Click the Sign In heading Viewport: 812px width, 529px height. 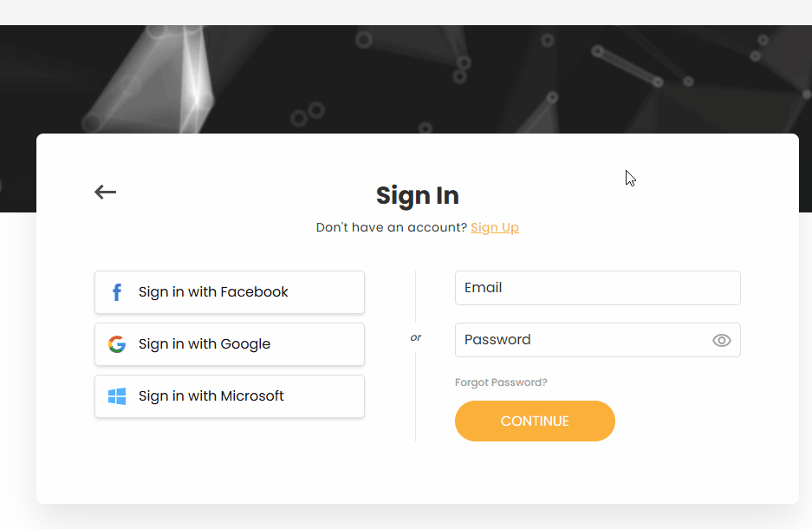[x=417, y=196]
